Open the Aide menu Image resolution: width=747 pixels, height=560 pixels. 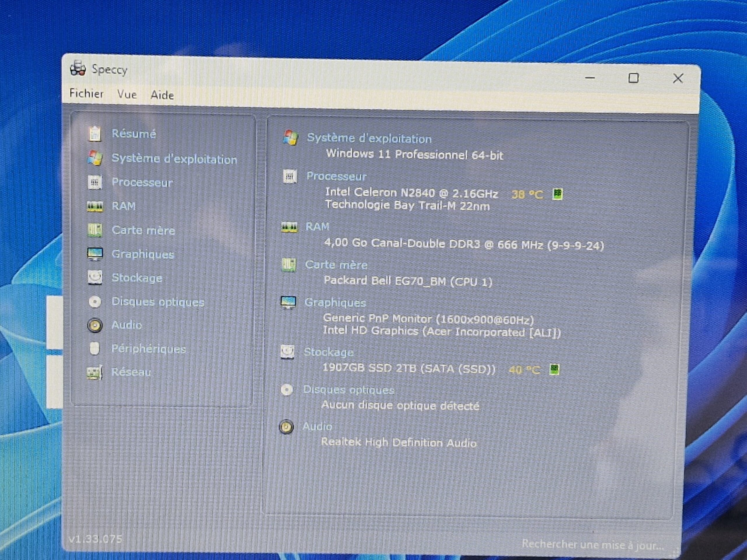(162, 95)
